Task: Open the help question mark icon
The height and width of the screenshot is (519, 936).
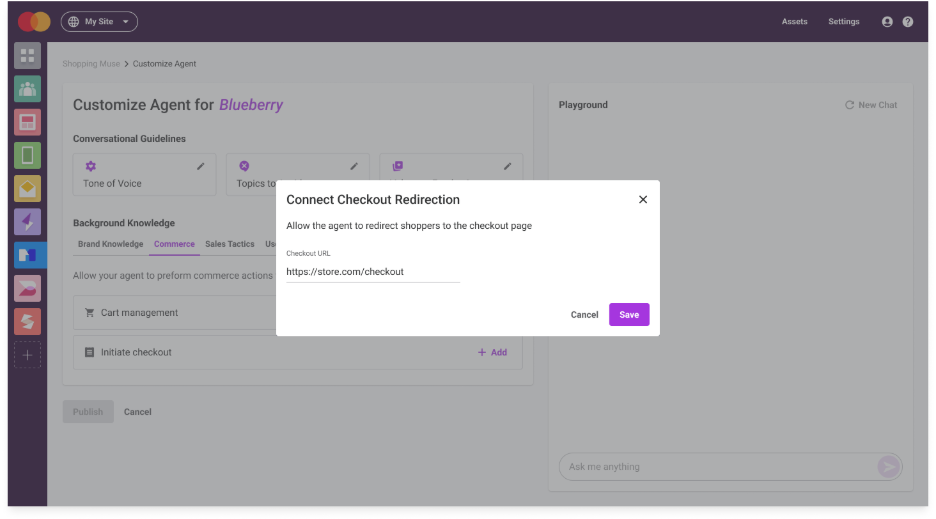Action: pyautogui.click(x=907, y=22)
